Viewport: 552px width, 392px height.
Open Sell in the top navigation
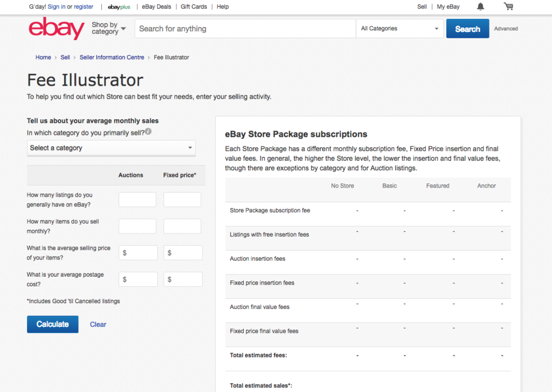pyautogui.click(x=422, y=6)
